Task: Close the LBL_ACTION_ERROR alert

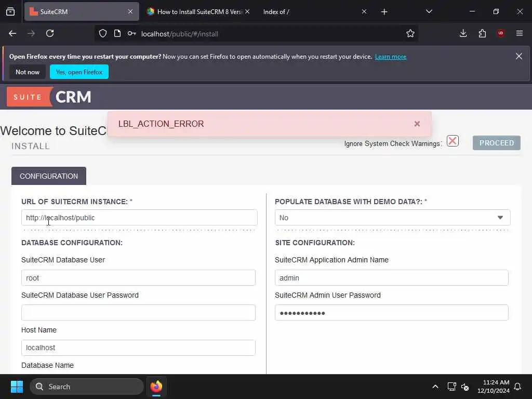Action: click(x=417, y=124)
